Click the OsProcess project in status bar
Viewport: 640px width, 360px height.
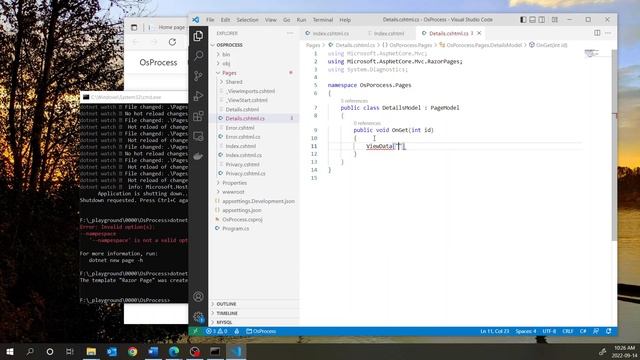point(261,331)
